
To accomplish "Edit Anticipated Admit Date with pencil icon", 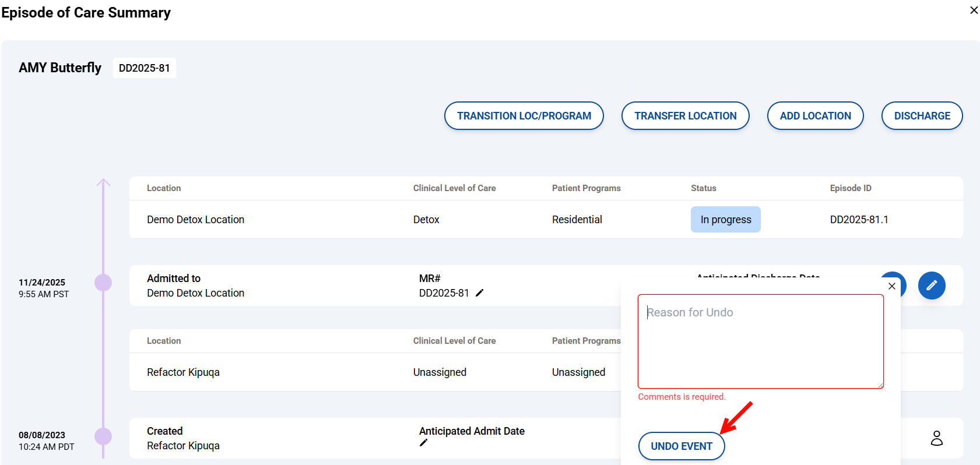I will [423, 443].
